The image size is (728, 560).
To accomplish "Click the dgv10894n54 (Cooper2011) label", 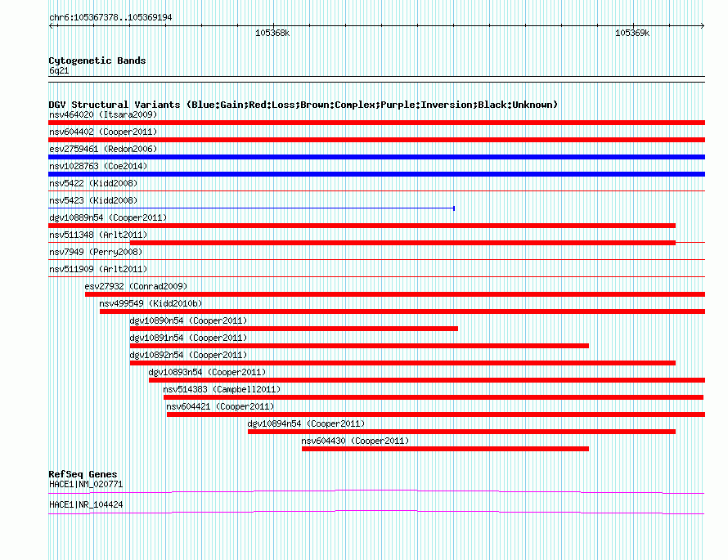I will pos(307,423).
